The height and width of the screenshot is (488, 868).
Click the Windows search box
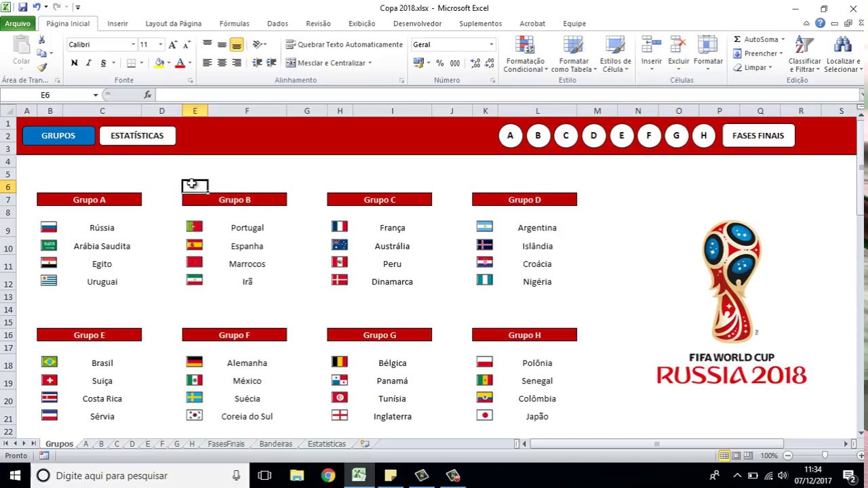coord(139,475)
